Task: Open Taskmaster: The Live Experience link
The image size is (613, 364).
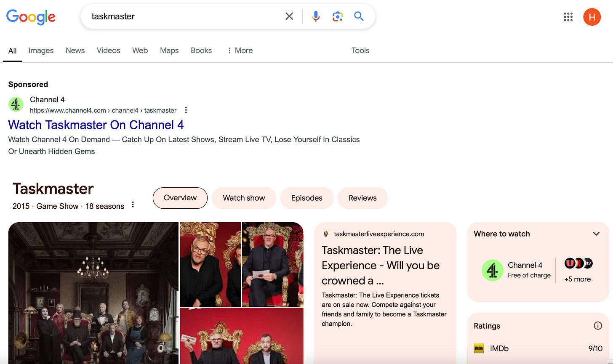Action: coord(381,266)
